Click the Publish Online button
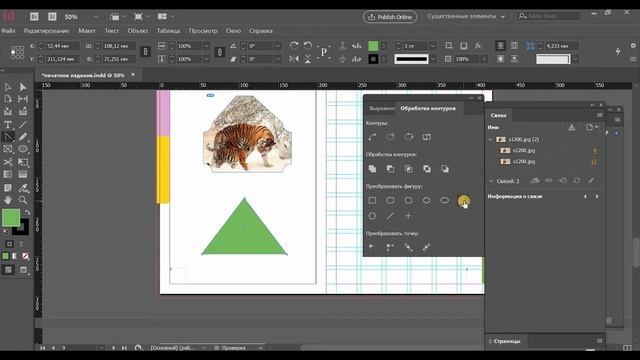640x360 pixels. 390,17
